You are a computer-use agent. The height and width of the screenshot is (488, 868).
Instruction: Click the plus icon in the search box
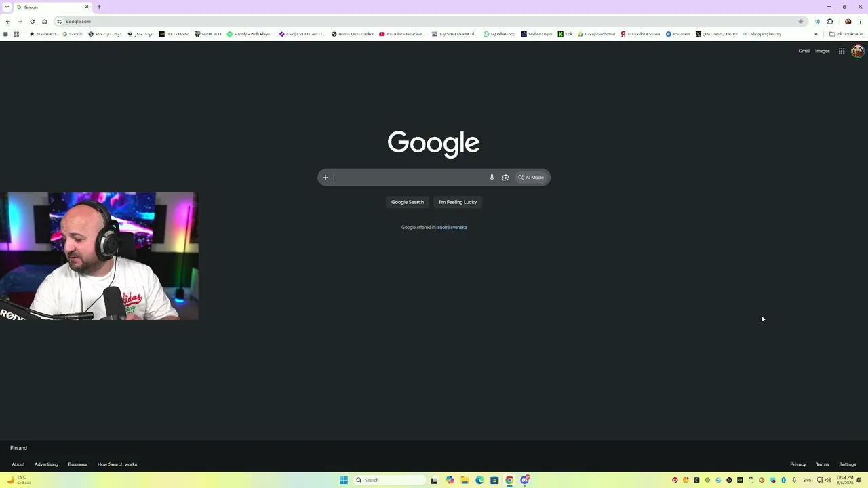(x=325, y=178)
